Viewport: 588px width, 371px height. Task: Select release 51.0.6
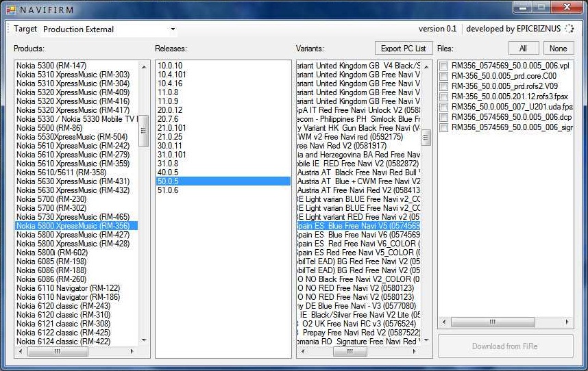tap(223, 190)
